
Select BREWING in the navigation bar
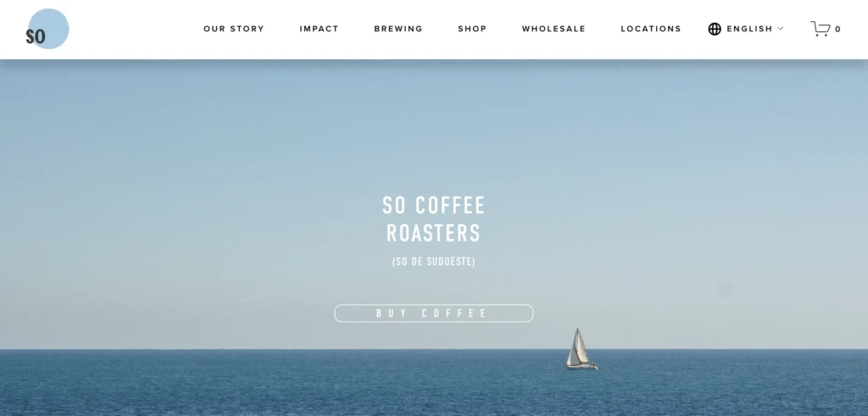tap(398, 29)
